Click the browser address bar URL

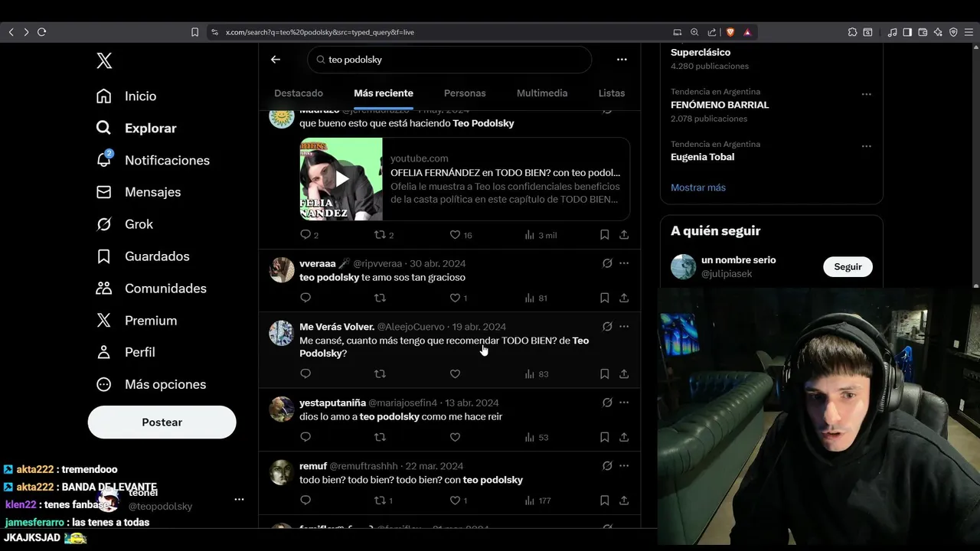pyautogui.click(x=319, y=32)
